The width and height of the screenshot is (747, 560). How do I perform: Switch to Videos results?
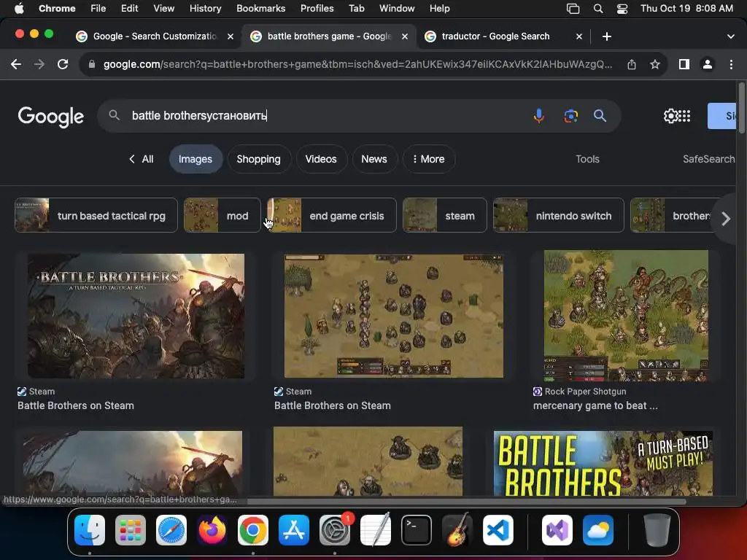click(x=321, y=159)
